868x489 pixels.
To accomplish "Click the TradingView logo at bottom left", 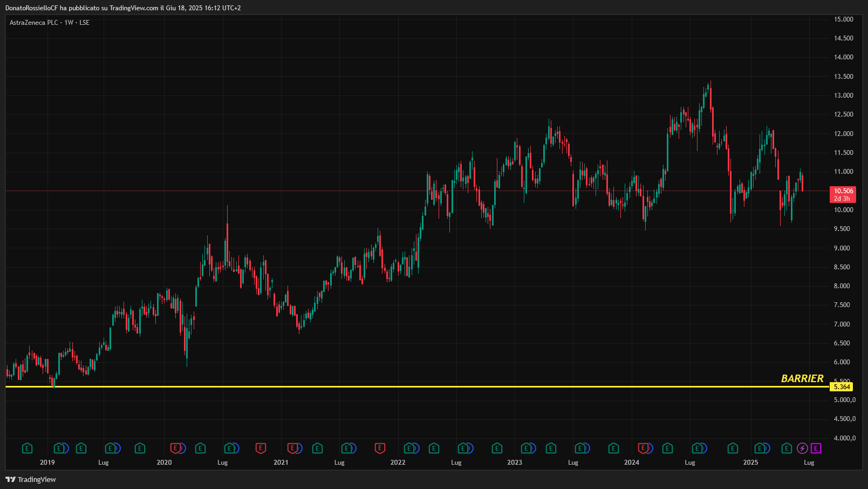I will tap(31, 479).
